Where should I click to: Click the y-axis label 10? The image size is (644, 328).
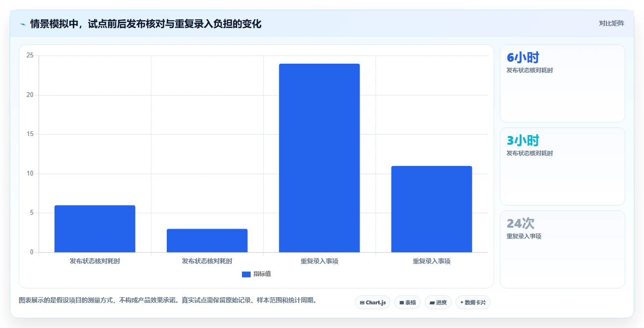click(x=30, y=174)
